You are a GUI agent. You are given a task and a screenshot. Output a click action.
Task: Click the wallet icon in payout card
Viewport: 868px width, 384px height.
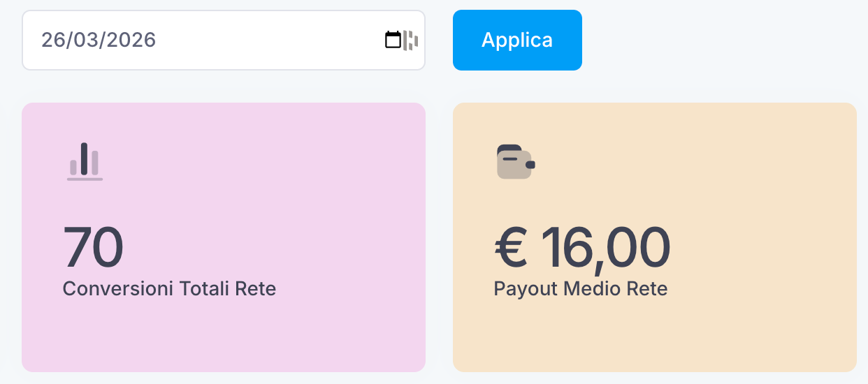coord(516,161)
